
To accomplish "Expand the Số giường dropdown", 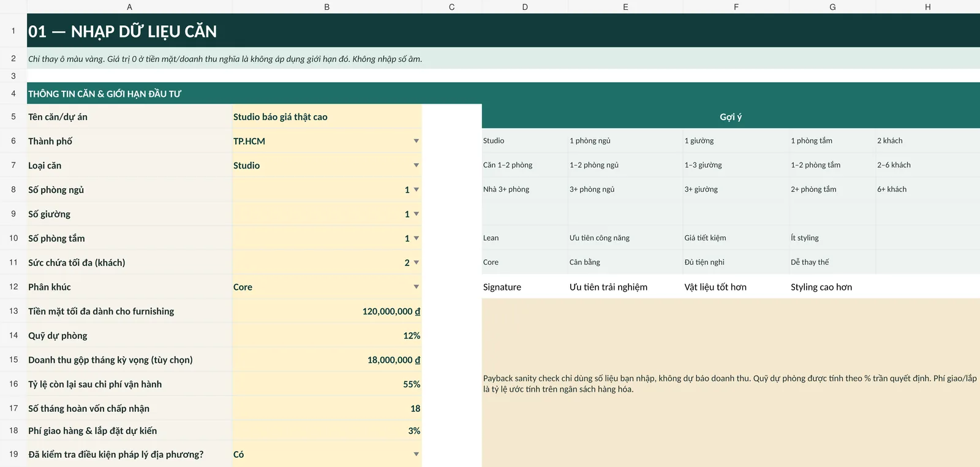I will point(416,214).
